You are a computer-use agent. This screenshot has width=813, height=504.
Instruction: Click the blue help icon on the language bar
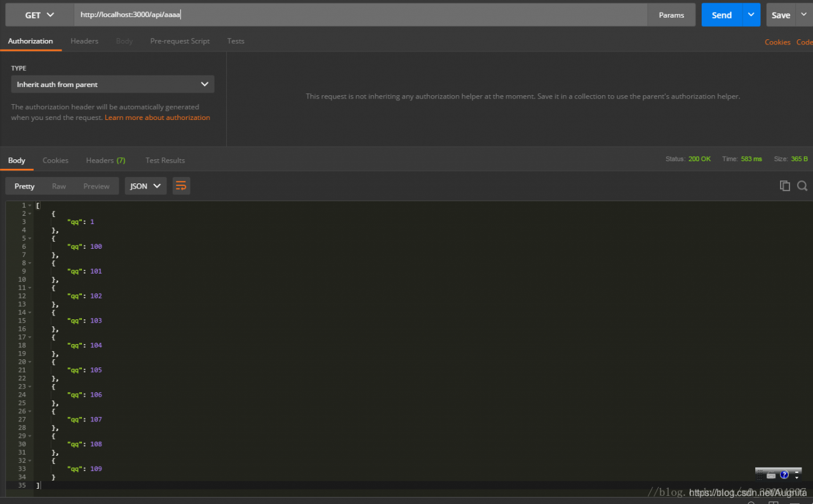784,474
